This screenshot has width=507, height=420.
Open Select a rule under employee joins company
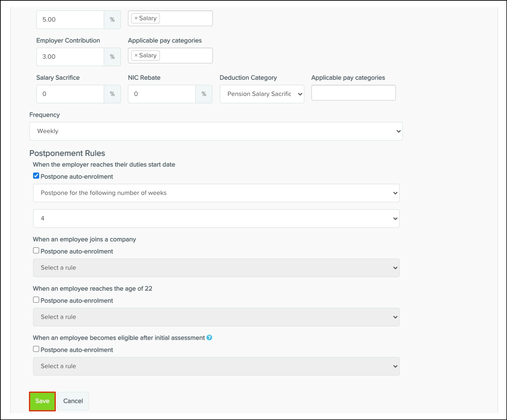(x=216, y=268)
